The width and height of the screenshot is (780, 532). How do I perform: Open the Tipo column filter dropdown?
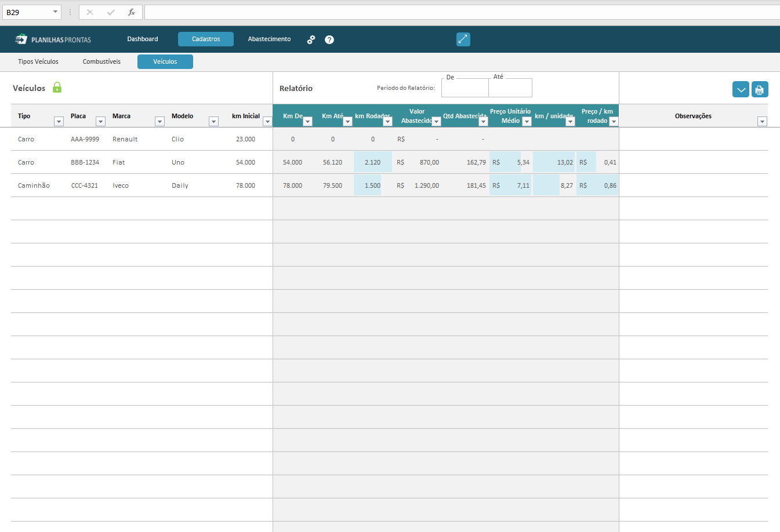[59, 121]
